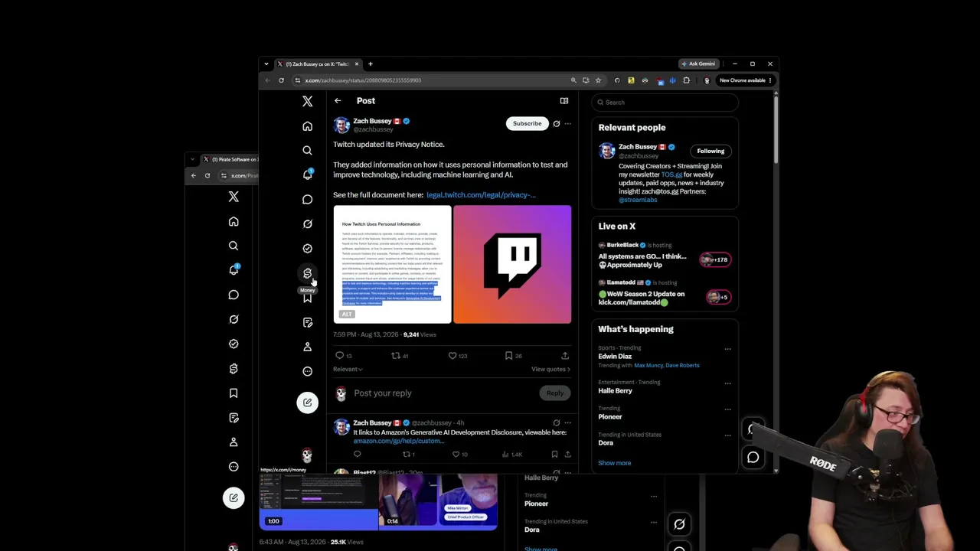Screen dimensions: 980x551
Task: Open Explore search in background window sidebar
Action: click(234, 246)
